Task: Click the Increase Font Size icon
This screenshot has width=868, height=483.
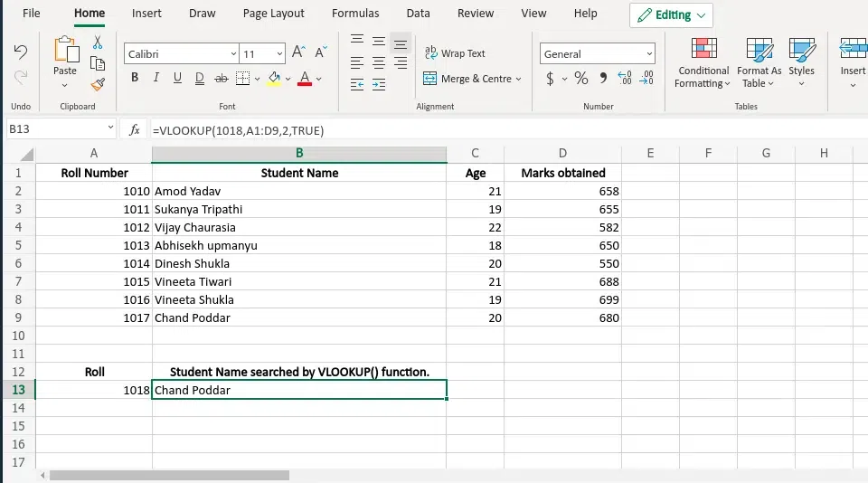Action: pyautogui.click(x=297, y=53)
